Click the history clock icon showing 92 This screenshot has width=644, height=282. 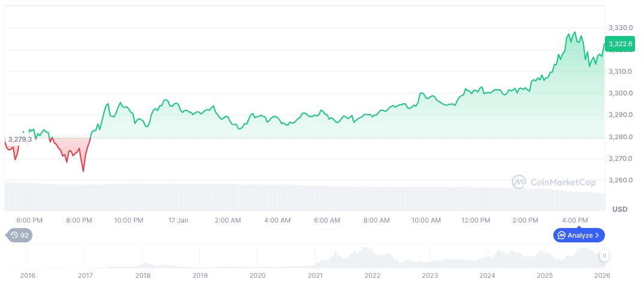coord(14,235)
